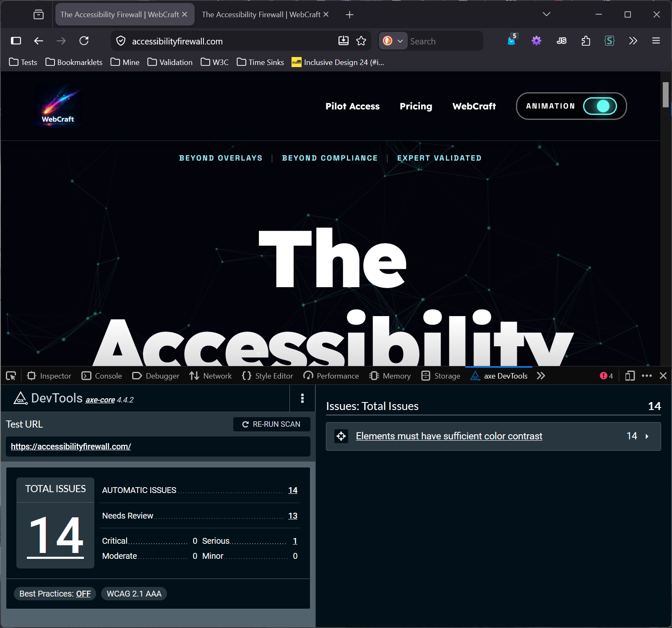Open the purple gear extension
The image size is (672, 628).
(537, 41)
